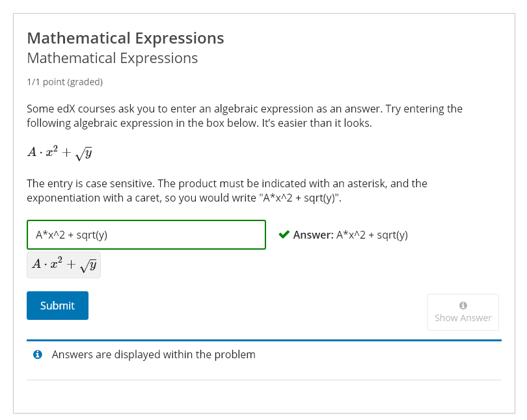Viewport: 527px width, 420px height.
Task: Click the Show Answer button label
Action: click(463, 318)
